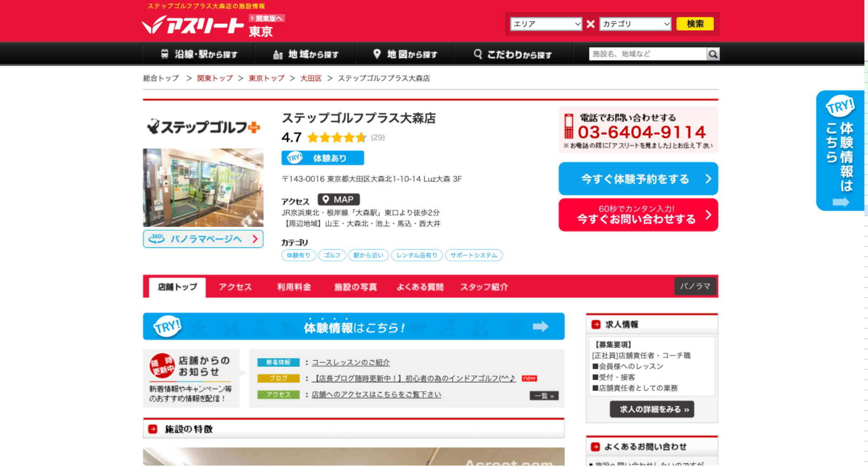868x470 pixels.
Task: Click the red arrow icon beside 施設の特徴
Action: point(153,429)
